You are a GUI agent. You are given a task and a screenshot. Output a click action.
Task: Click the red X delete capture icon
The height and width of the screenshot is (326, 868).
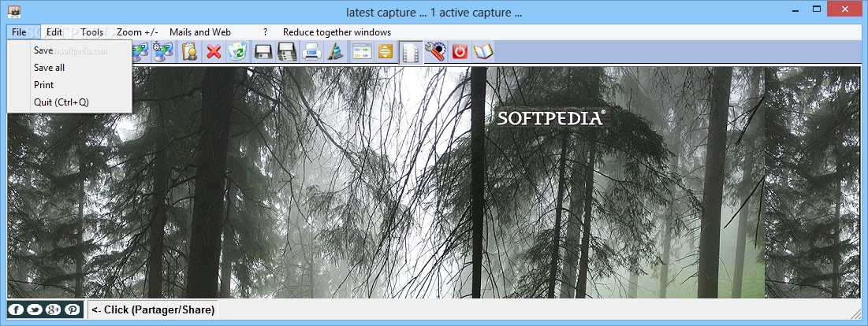click(214, 52)
